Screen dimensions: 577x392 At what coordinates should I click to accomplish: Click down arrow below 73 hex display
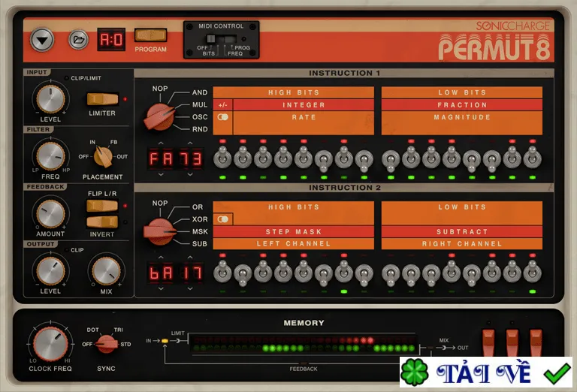tap(190, 175)
